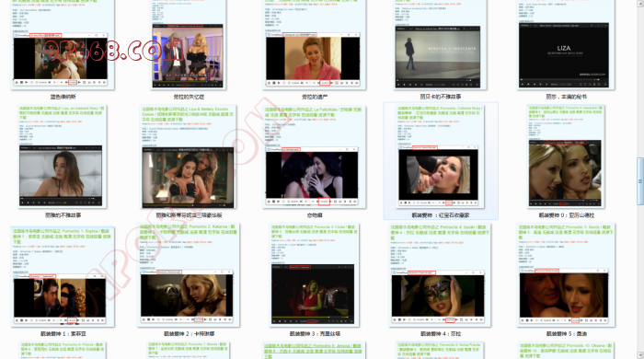
Task: Click the 肌肤爱神:红宝石收藏家 file label
Action: pos(441,215)
